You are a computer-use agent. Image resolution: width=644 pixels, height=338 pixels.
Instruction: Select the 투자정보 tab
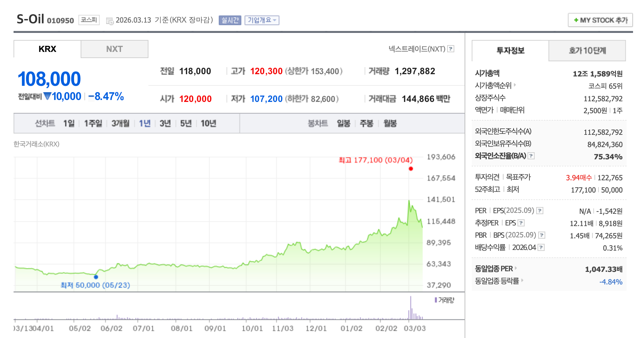click(510, 51)
